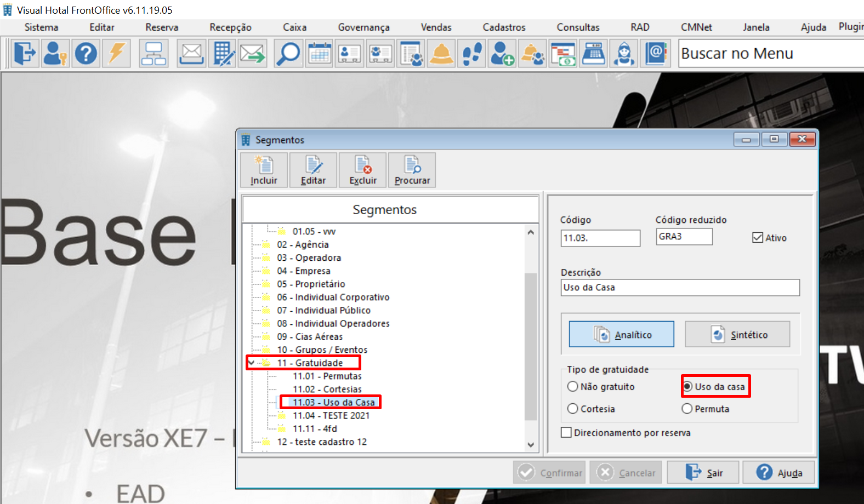Viewport: 864px width, 504px height.
Task: Click Procurar button in Segmentos window
Action: click(x=412, y=170)
